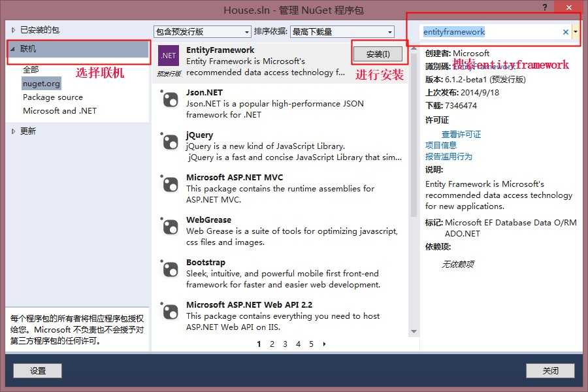Click the 关闭 close button
Screen dimensions: 588x392
pos(550,370)
